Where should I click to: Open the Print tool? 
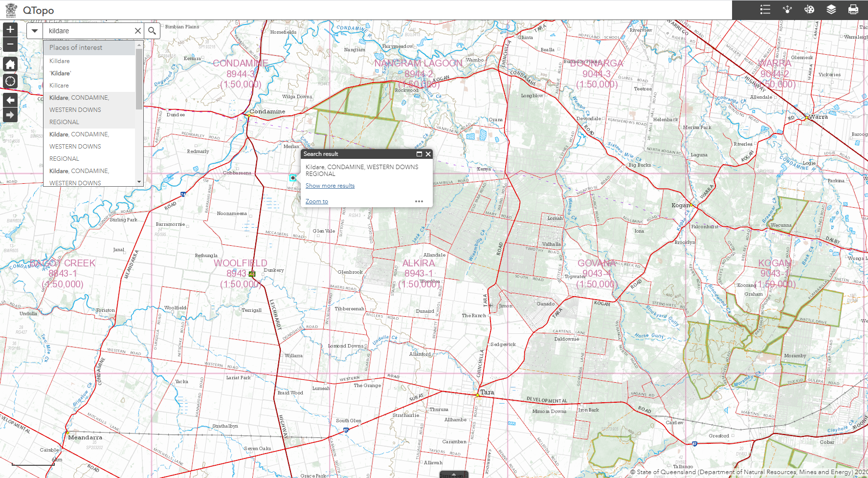coord(853,9)
